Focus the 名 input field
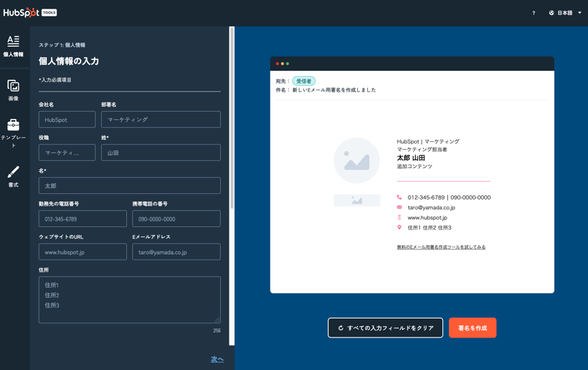The image size is (588, 370). (x=129, y=185)
